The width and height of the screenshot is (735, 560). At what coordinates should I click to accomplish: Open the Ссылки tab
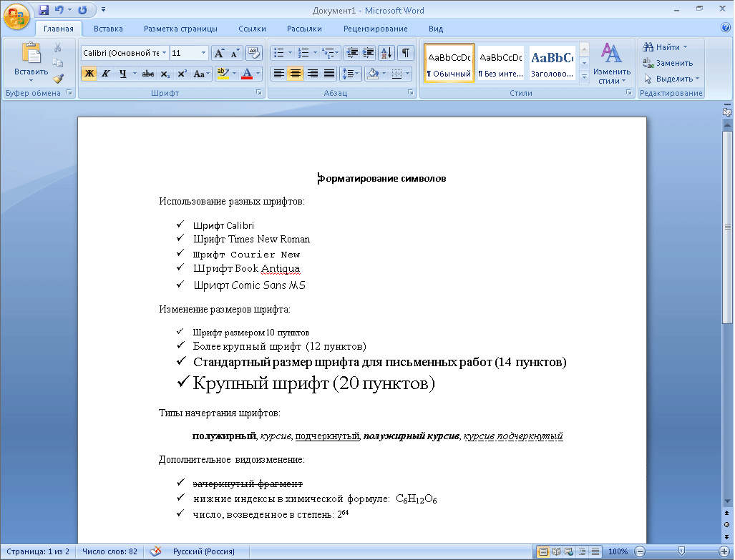252,29
